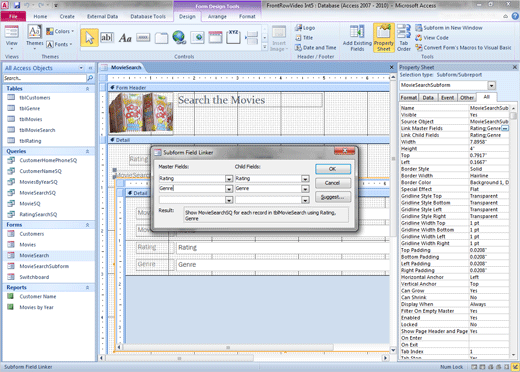Image resolution: width=520 pixels, height=372 pixels.
Task: Open the Database Tools tab
Action: pos(148,16)
